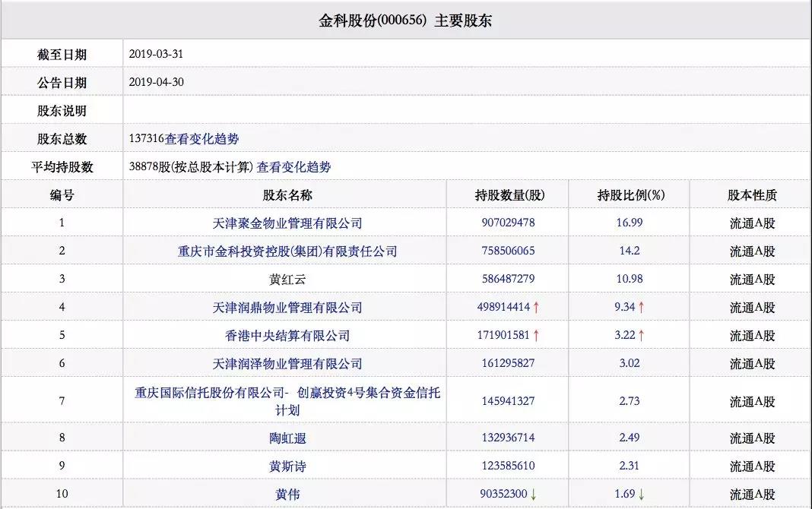The height and width of the screenshot is (509, 812).
Task: Open shareholder 陶虹遐 link
Action: (x=287, y=438)
